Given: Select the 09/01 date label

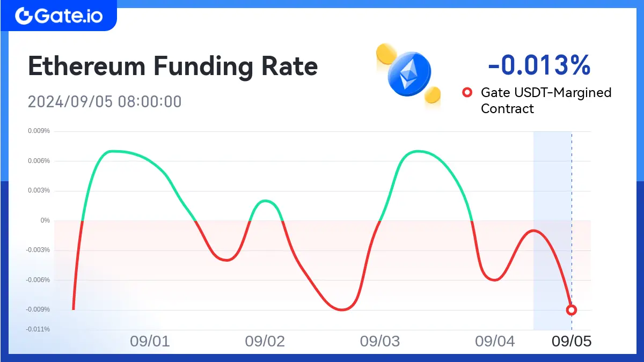Looking at the screenshot, I should pos(150,341).
